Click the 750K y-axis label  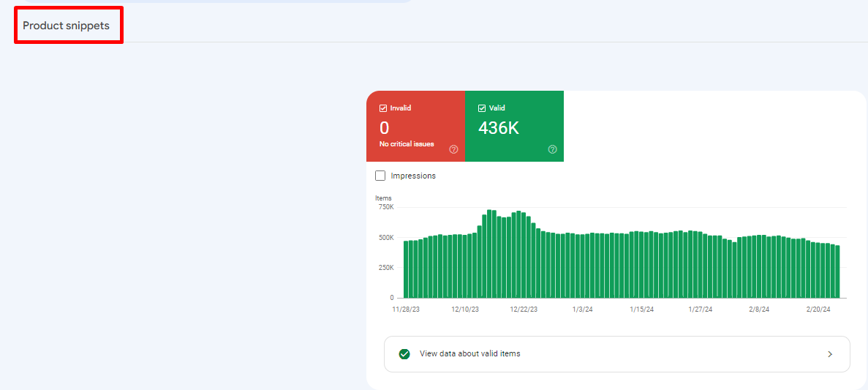click(385, 207)
